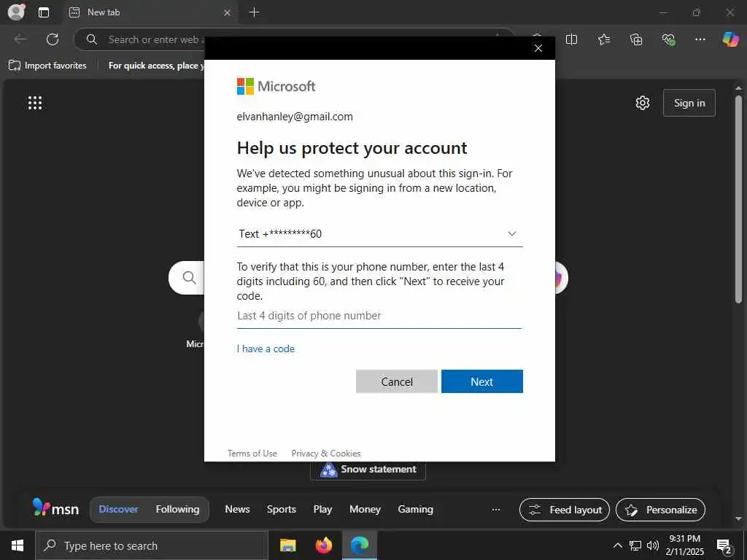Click the Snow statement button
Screen dimensions: 747x560
click(368, 470)
